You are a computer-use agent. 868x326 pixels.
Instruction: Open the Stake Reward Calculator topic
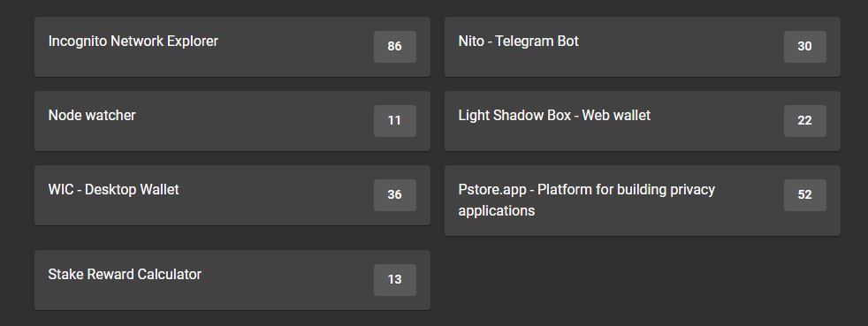126,275
